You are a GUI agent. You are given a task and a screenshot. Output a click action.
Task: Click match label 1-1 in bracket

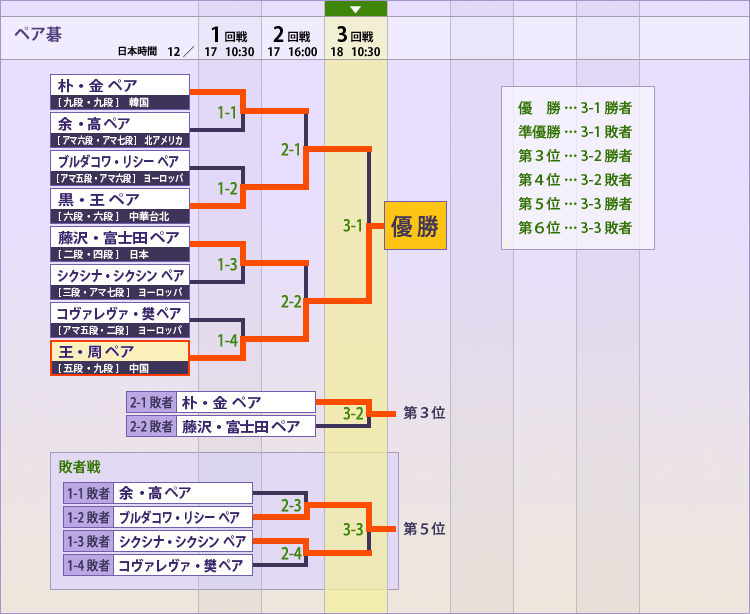click(x=228, y=112)
